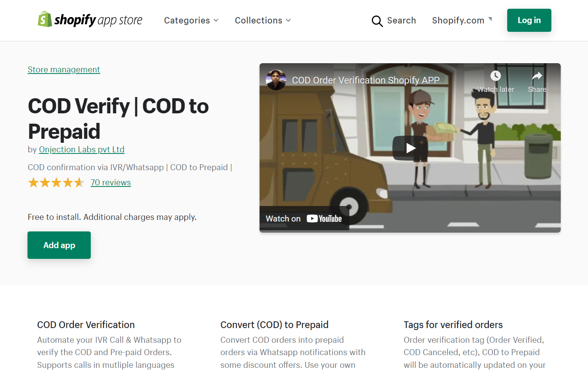The width and height of the screenshot is (588, 373).
Task: Click the 4.5 star rating display
Action: [56, 182]
